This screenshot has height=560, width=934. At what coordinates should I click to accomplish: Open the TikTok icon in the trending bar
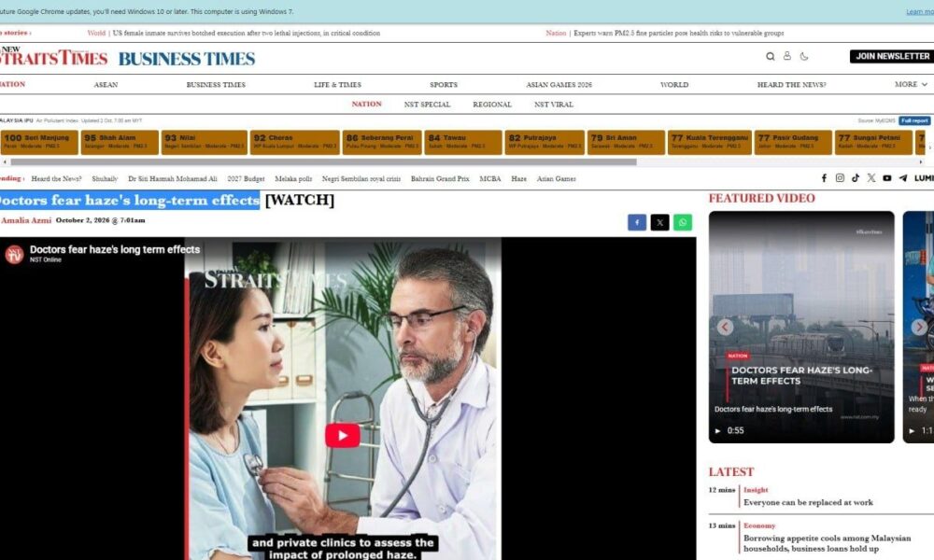856,178
